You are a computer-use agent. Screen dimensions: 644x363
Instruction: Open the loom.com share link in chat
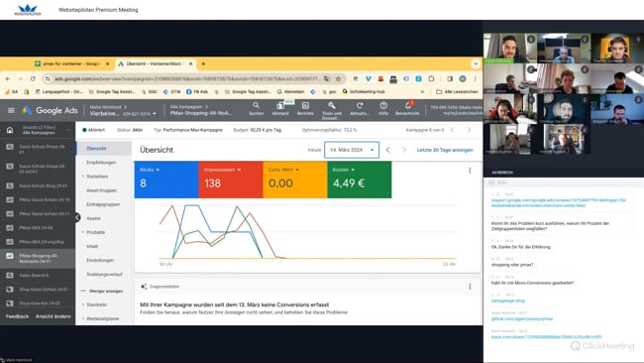pos(547,337)
